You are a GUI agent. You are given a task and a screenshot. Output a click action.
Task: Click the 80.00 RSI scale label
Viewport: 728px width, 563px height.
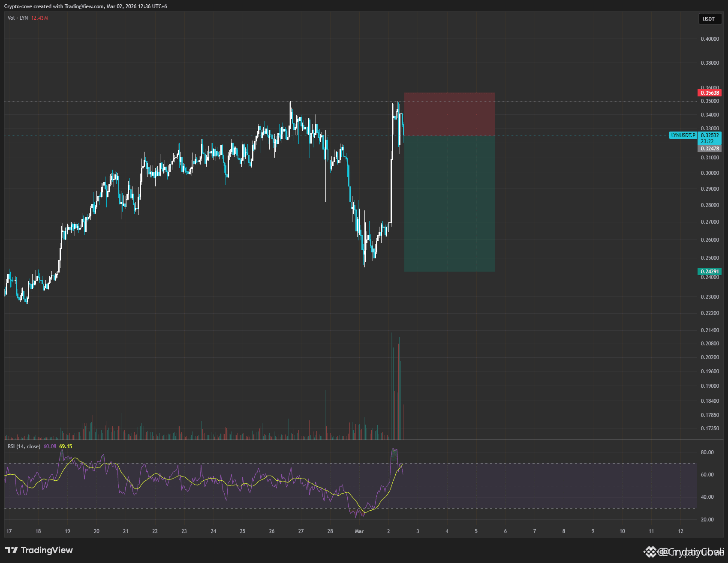[707, 452]
